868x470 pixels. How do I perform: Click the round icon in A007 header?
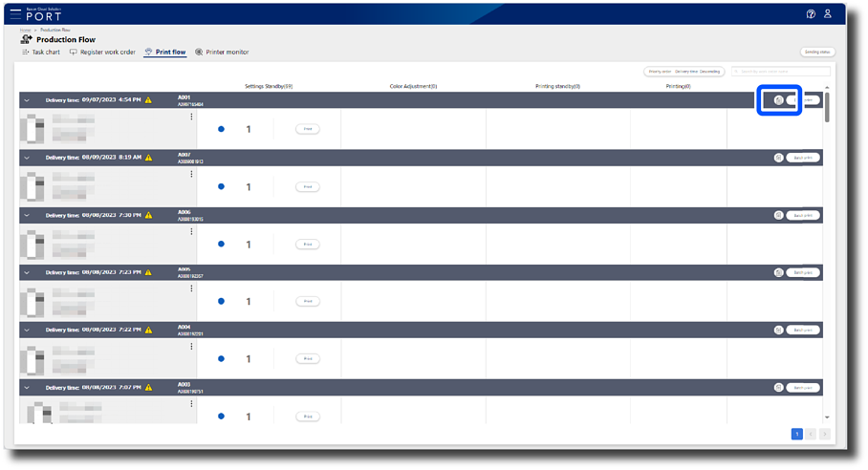tap(779, 158)
